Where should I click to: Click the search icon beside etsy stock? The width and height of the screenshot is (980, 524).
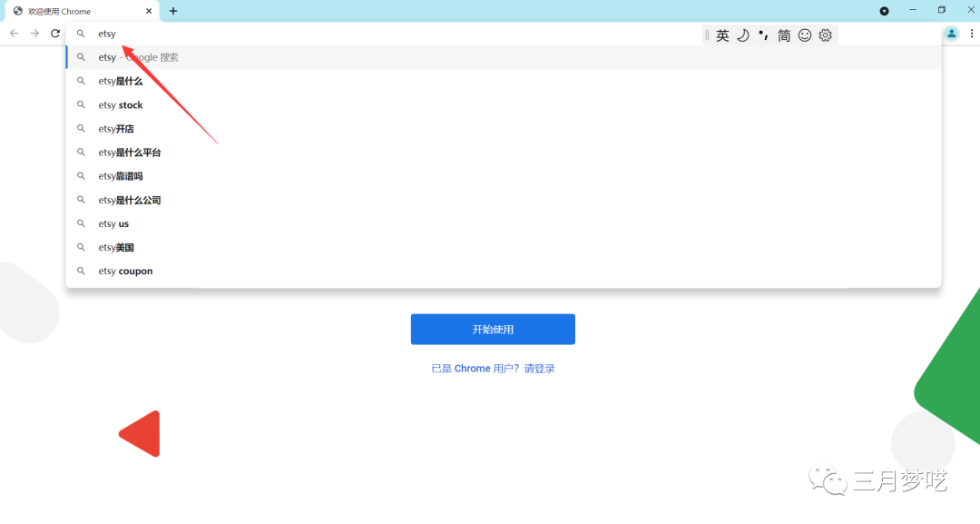[81, 105]
